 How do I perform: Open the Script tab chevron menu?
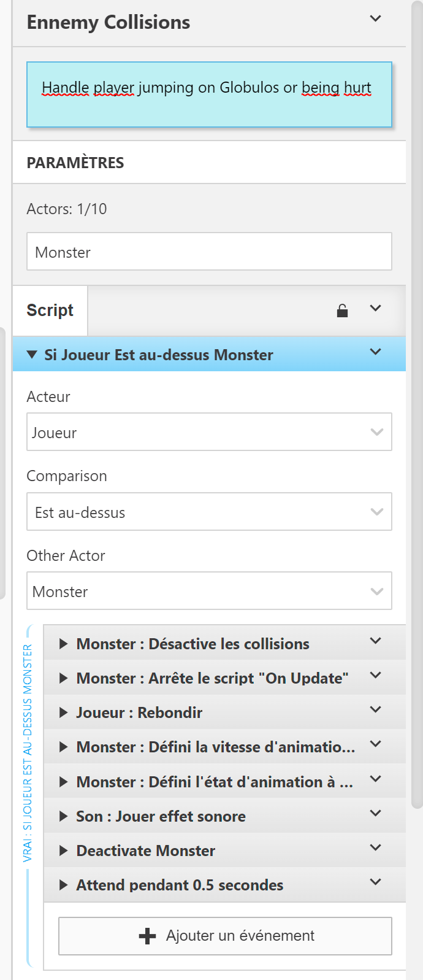pyautogui.click(x=376, y=308)
